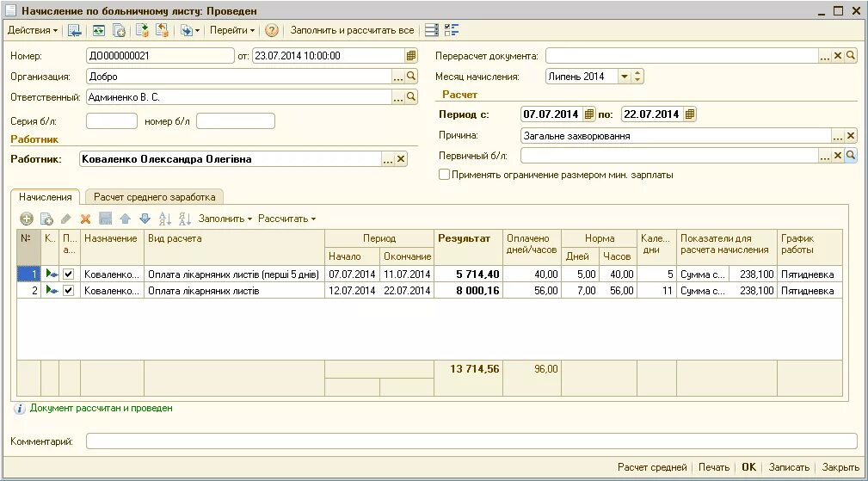Viewport: 868px width, 481px height.
Task: Click the Расчет средней button
Action: 652,467
